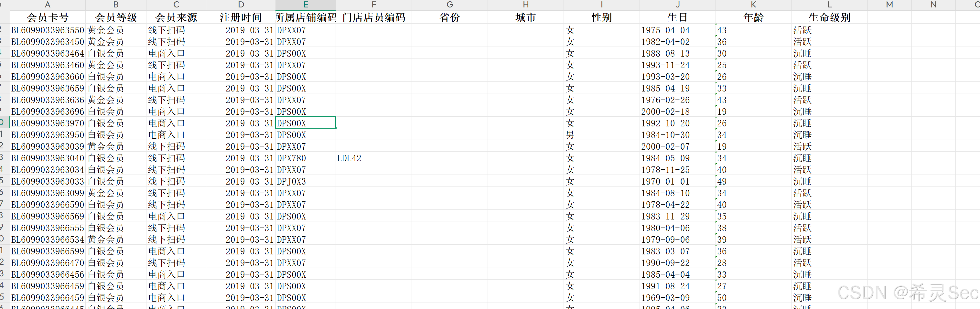Select the age cell showing 50
The width and height of the screenshot is (980, 309).
click(x=753, y=298)
